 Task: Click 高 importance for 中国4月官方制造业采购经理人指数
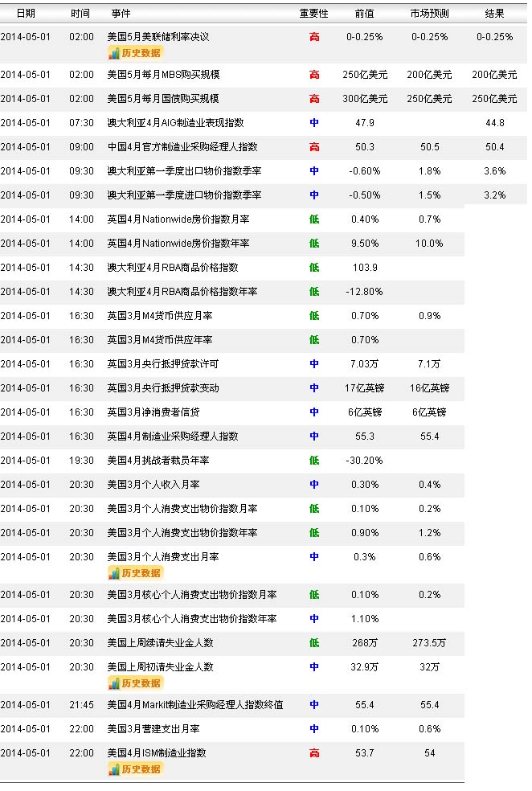click(314, 147)
